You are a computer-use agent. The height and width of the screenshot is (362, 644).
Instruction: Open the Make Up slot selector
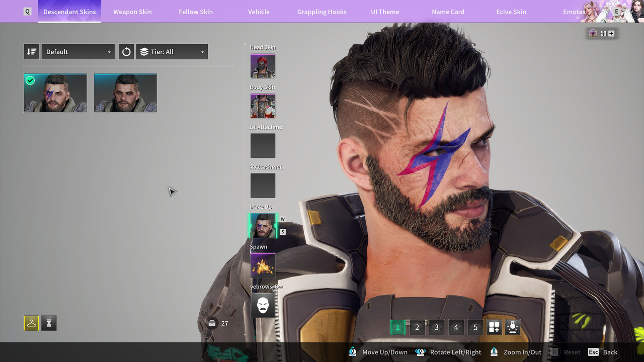[263, 226]
